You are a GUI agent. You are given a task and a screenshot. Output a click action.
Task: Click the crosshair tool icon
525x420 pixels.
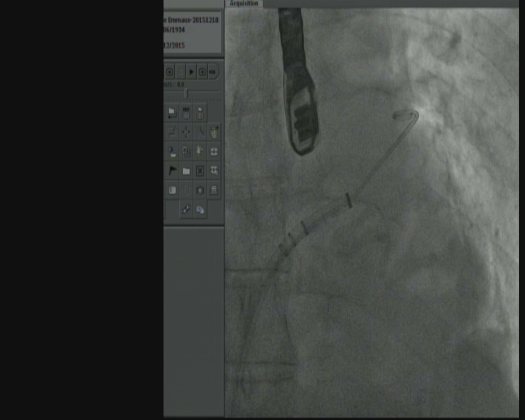pyautogui.click(x=186, y=132)
